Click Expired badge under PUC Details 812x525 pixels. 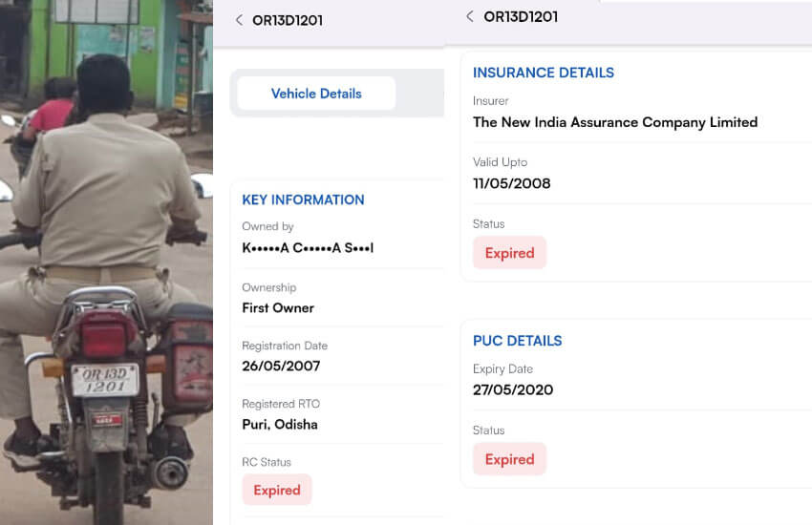(x=509, y=459)
